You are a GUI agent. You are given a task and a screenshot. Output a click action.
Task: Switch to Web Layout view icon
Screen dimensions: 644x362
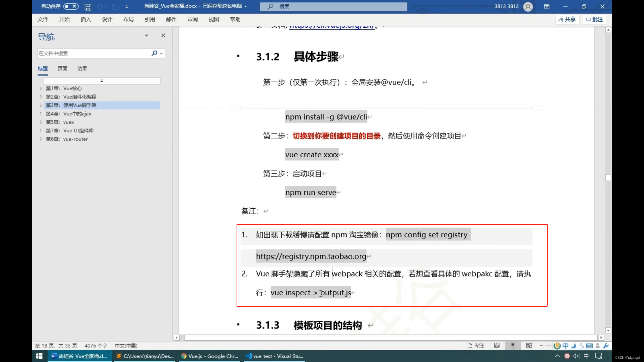529,345
